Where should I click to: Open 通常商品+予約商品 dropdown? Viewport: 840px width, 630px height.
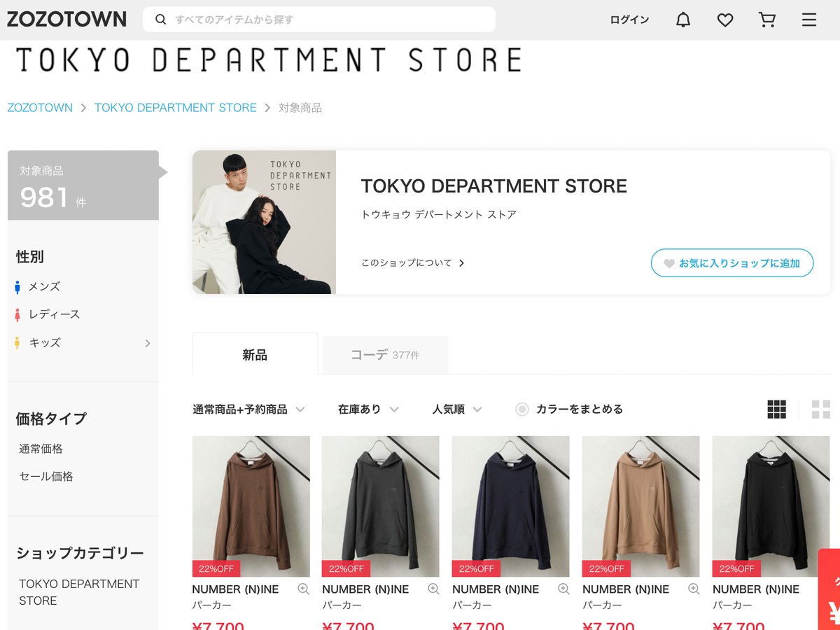click(248, 409)
